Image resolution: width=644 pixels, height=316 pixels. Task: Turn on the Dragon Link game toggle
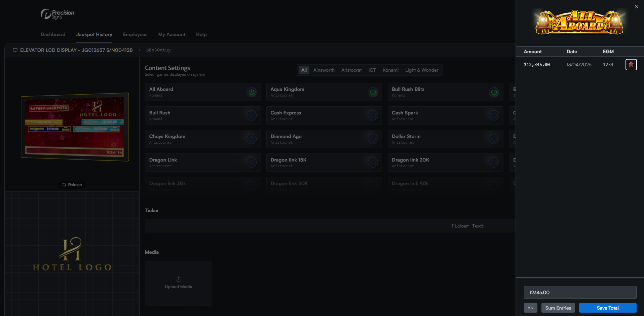[x=251, y=163]
